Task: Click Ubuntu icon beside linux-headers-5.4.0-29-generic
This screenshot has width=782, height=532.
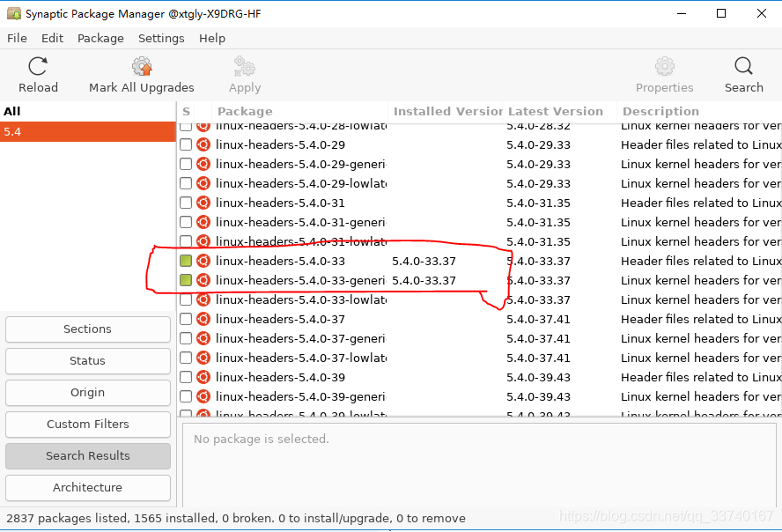Action: (x=203, y=164)
